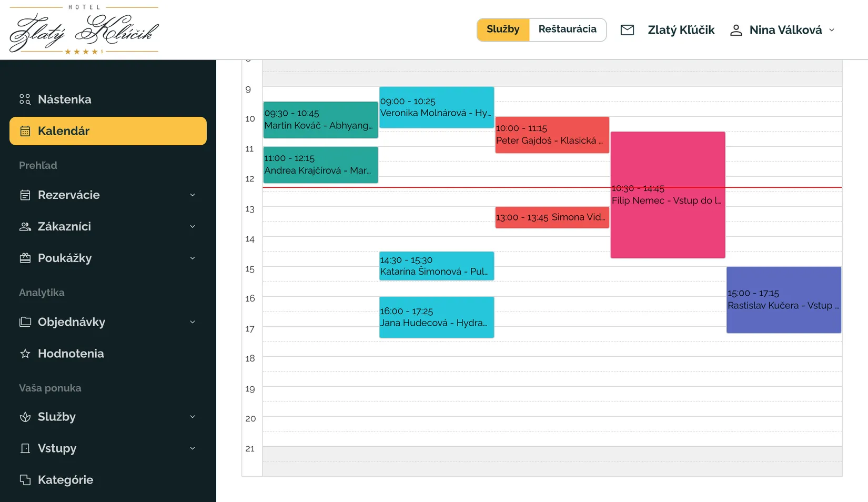Open the mail envelope icon in header
868x502 pixels.
[x=627, y=30]
